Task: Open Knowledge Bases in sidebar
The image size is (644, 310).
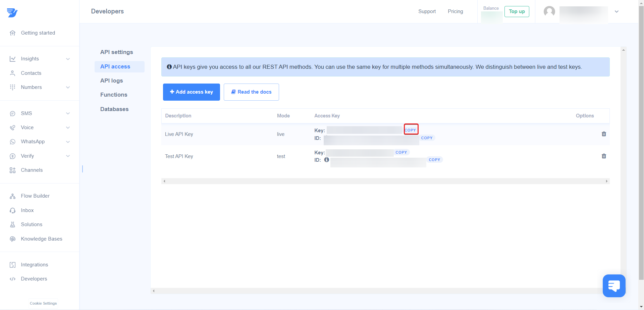Action: (41, 239)
